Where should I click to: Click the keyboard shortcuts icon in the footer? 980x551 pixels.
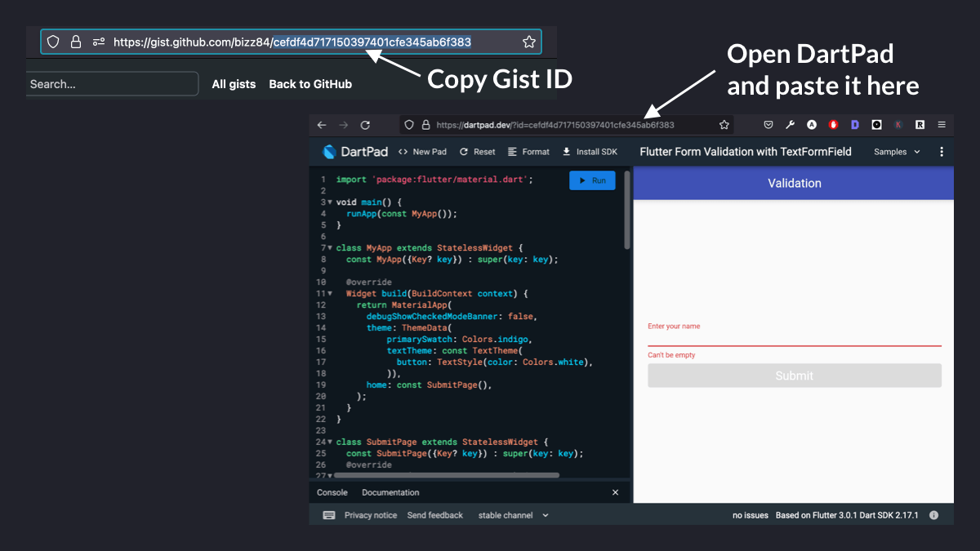coord(329,516)
